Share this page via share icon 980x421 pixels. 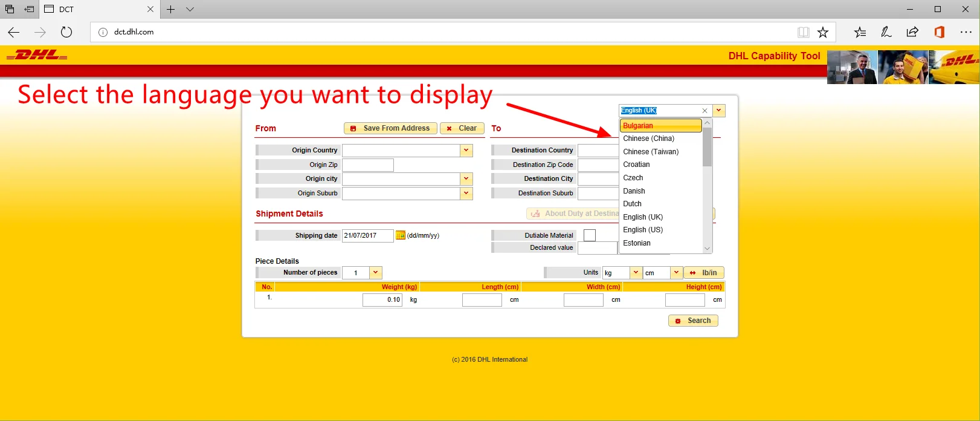pyautogui.click(x=912, y=32)
